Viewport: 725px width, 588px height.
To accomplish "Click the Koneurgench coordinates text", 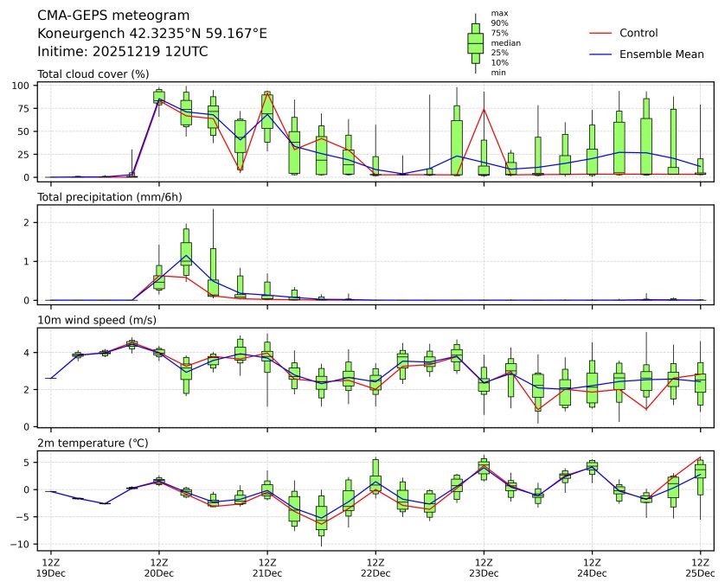I will click(152, 34).
